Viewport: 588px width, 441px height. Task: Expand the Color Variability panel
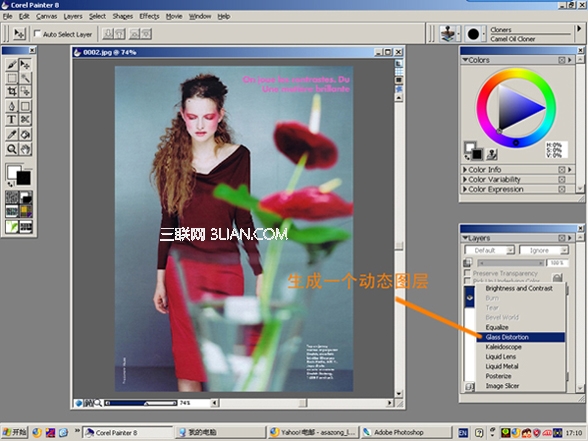[465, 180]
